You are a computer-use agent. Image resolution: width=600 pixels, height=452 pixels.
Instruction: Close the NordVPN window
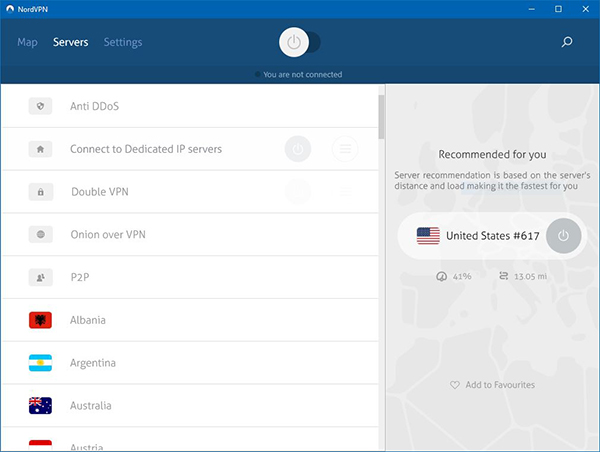coord(585,9)
